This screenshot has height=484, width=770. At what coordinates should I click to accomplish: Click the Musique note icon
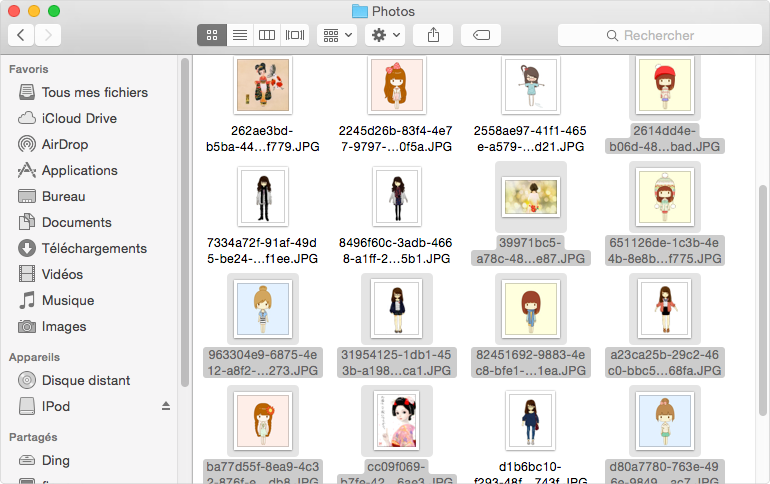pyautogui.click(x=27, y=300)
